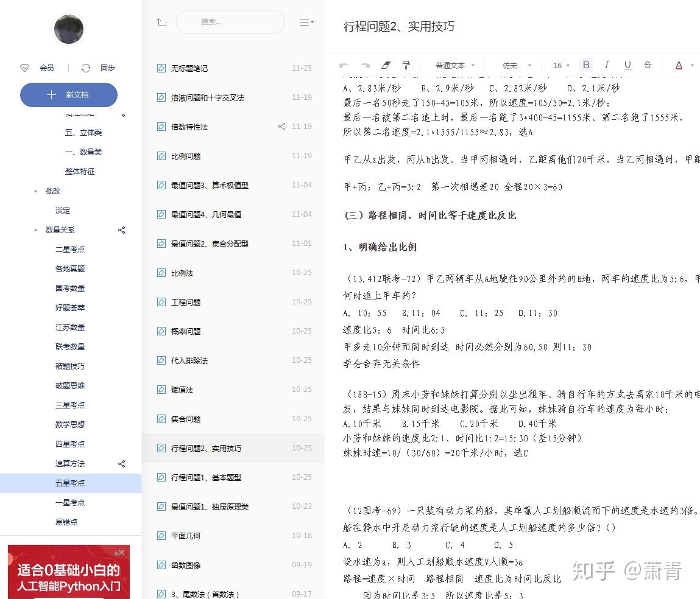Open the font family dropdown 仿宋
700x599 pixels.
517,66
